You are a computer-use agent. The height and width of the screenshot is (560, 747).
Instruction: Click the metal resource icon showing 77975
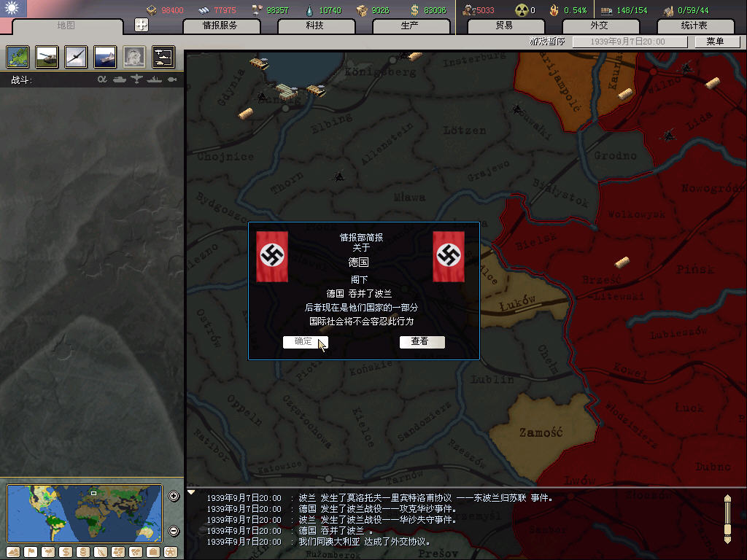(204, 10)
